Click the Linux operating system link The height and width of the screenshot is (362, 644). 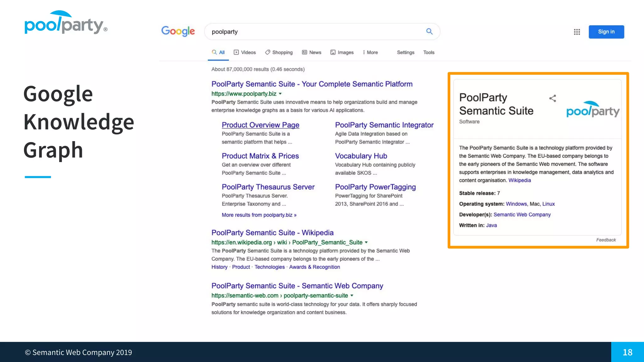[548, 204]
